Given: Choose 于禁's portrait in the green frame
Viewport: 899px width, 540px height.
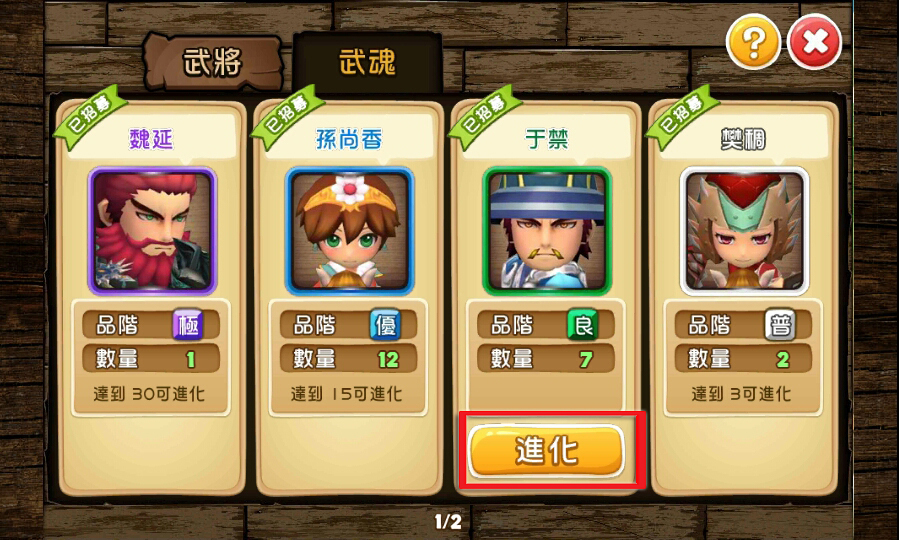Looking at the screenshot, I should (x=547, y=231).
